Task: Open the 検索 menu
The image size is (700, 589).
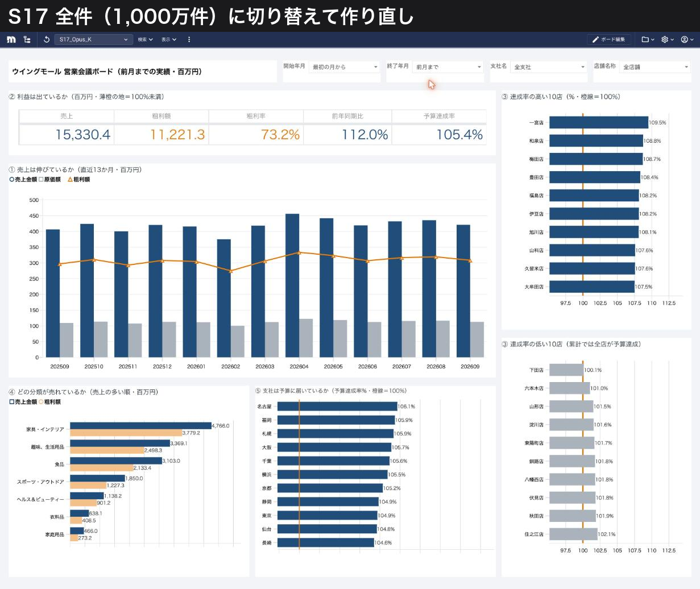Action: click(146, 39)
